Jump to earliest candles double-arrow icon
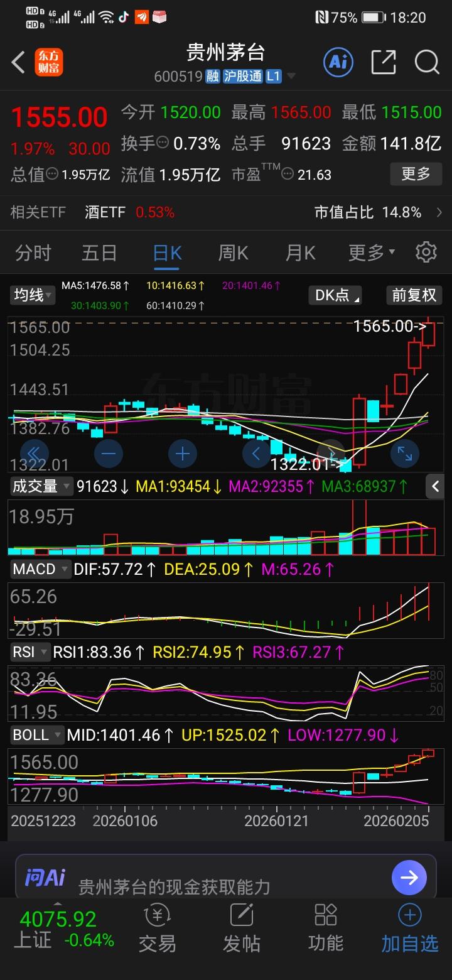Viewport: 452px width, 980px height. point(35,453)
